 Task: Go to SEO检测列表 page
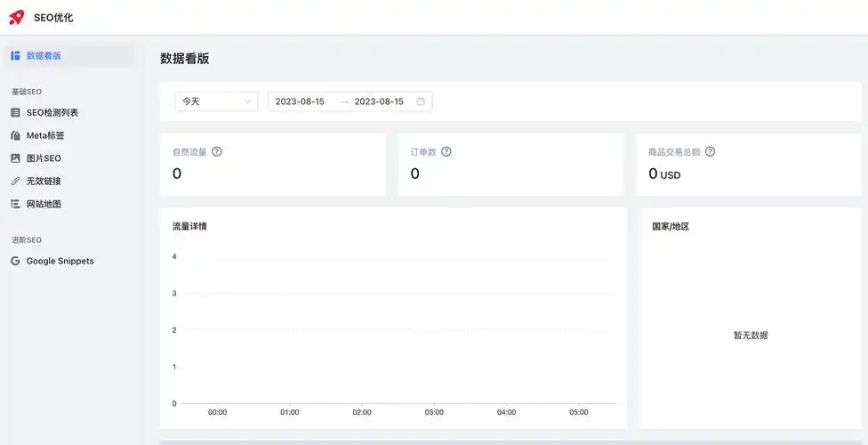tap(52, 113)
